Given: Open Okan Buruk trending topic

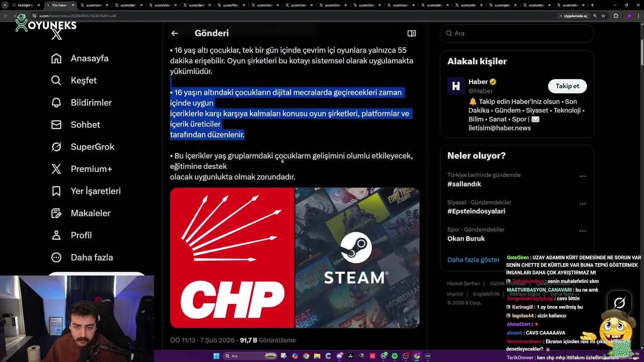Looking at the screenshot, I should pyautogui.click(x=466, y=238).
